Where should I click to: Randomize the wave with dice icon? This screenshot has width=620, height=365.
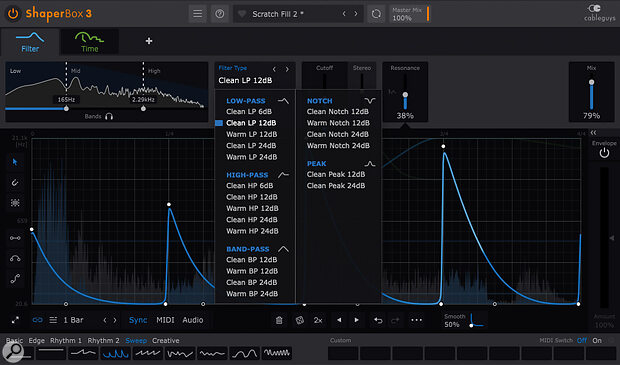click(x=300, y=320)
